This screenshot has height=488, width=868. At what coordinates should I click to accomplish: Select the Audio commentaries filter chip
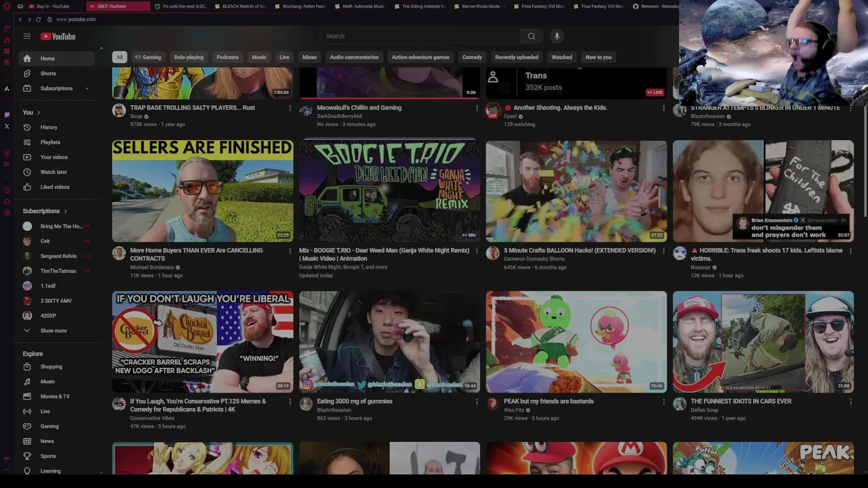[x=354, y=57]
